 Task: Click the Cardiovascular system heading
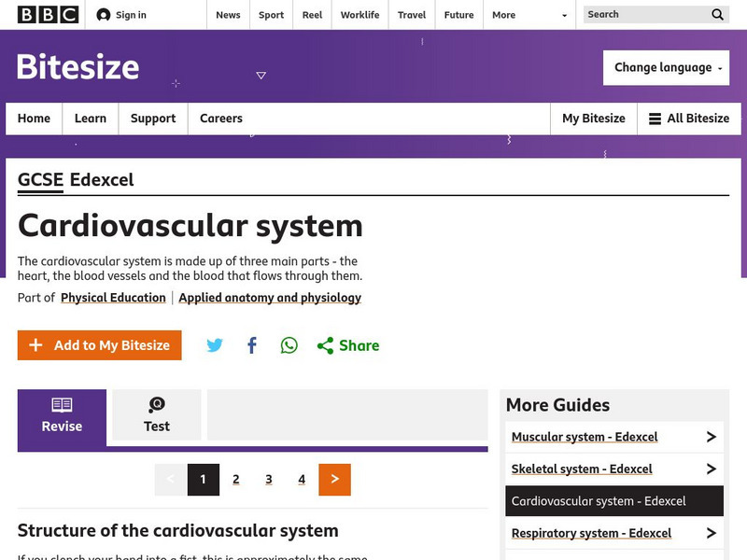pyautogui.click(x=190, y=226)
